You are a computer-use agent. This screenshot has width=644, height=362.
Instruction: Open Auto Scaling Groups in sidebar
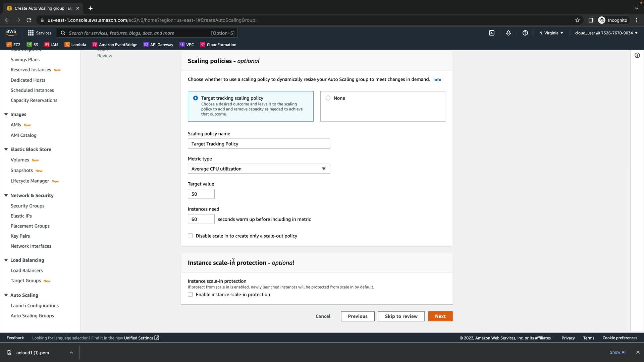[32, 316]
